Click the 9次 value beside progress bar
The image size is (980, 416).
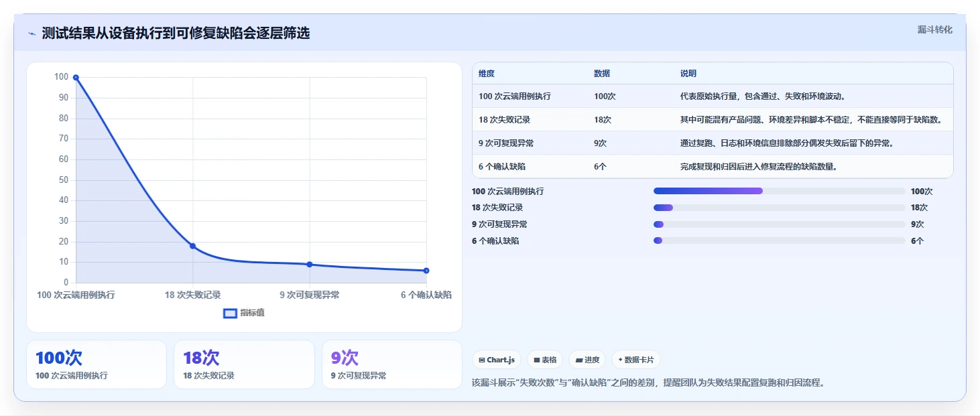click(x=917, y=224)
